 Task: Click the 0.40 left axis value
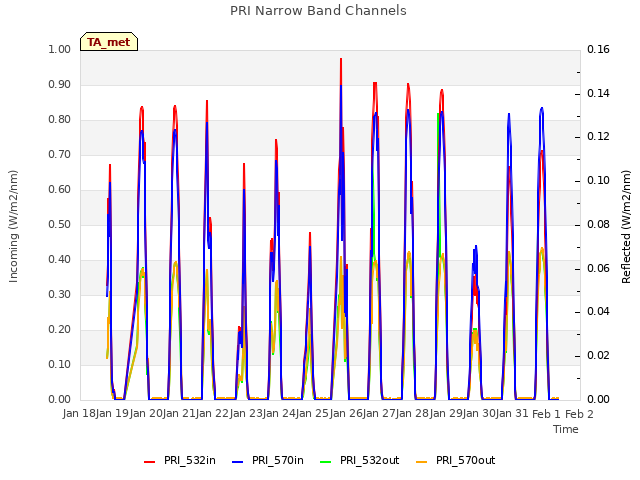(60, 260)
